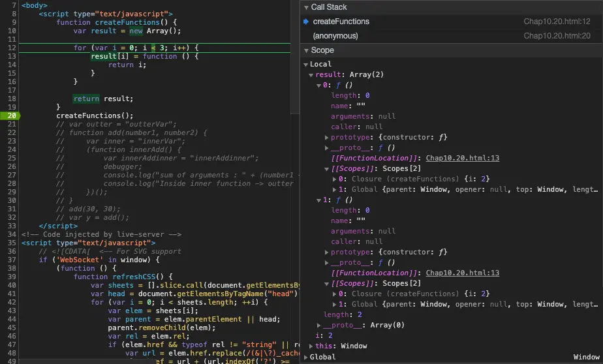Click vertical scrollbar of code editor
The width and height of the screenshot is (603, 364).
[x=295, y=57]
